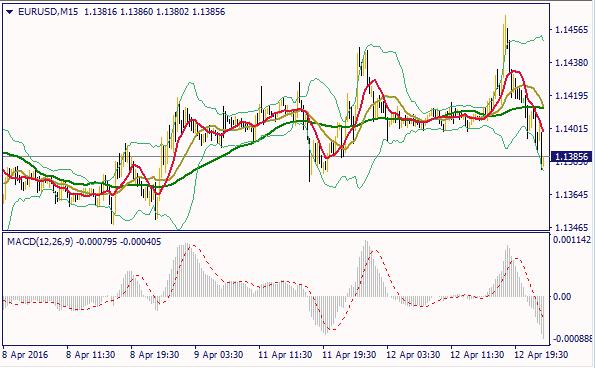Click the MACD(12,26,9) indicator label
Screen dimensions: 595x368
tap(40, 242)
